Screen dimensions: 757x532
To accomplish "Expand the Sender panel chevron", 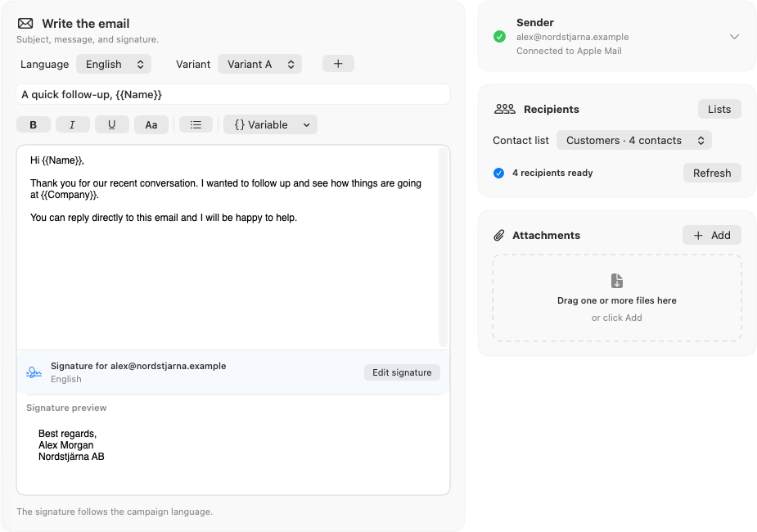I will point(734,37).
